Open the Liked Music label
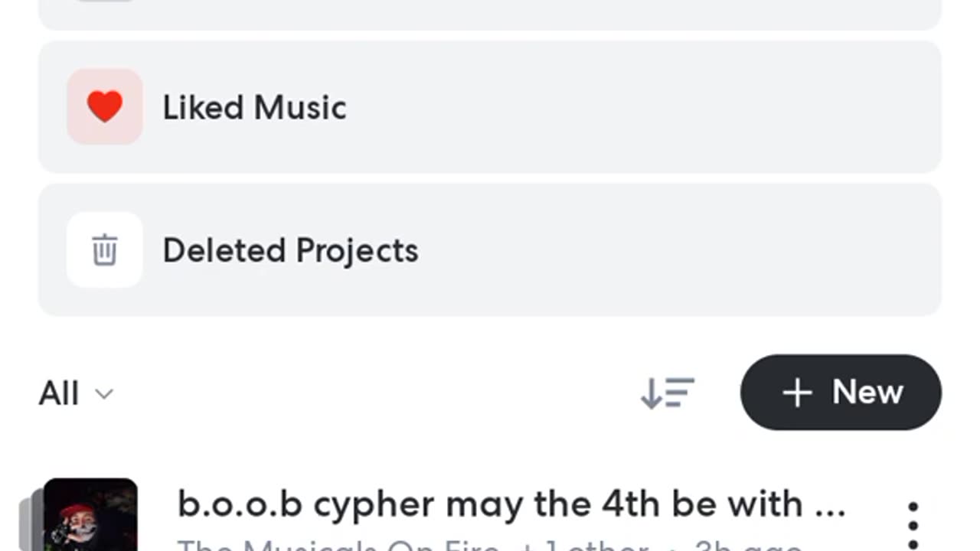The width and height of the screenshot is (980, 551). click(254, 107)
